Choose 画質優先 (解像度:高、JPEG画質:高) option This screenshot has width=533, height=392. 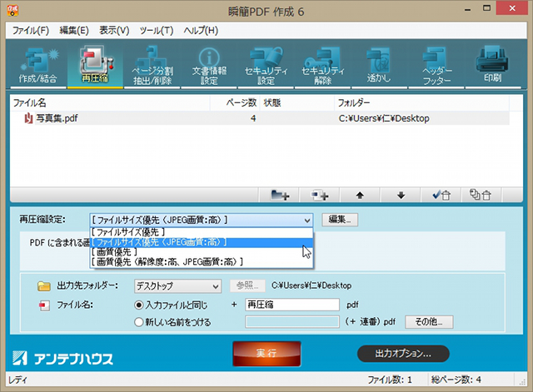click(x=202, y=262)
